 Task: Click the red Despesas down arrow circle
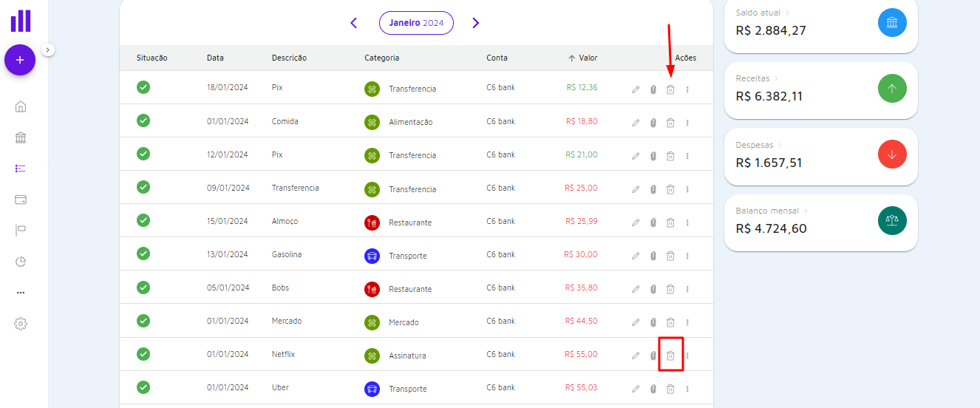point(891,154)
